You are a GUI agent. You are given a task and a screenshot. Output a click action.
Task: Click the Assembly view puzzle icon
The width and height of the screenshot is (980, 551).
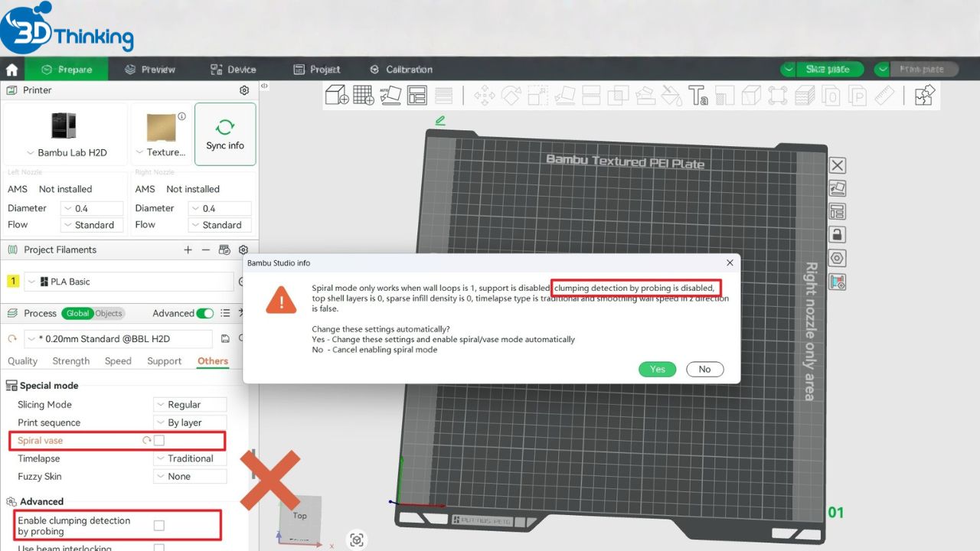click(x=925, y=96)
